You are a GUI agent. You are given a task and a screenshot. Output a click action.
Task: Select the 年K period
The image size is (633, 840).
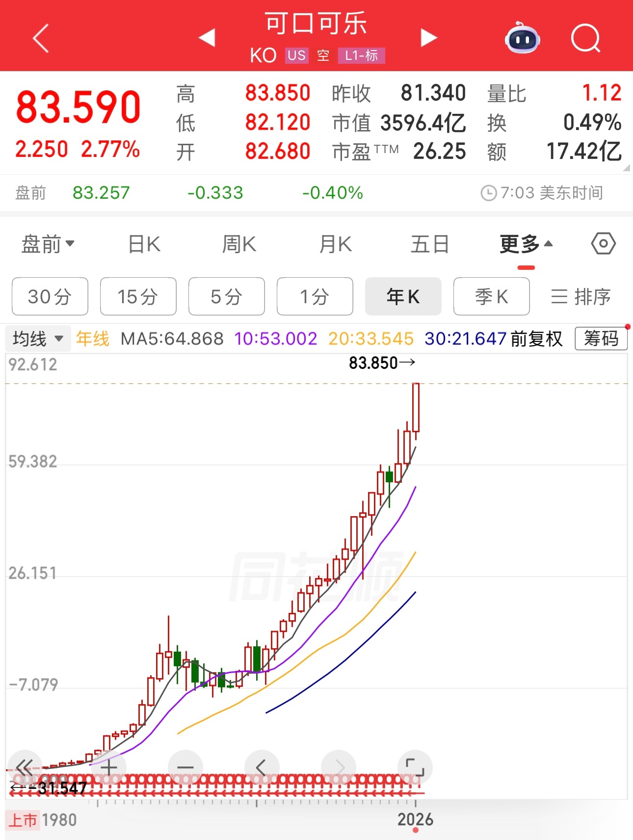pos(403,296)
